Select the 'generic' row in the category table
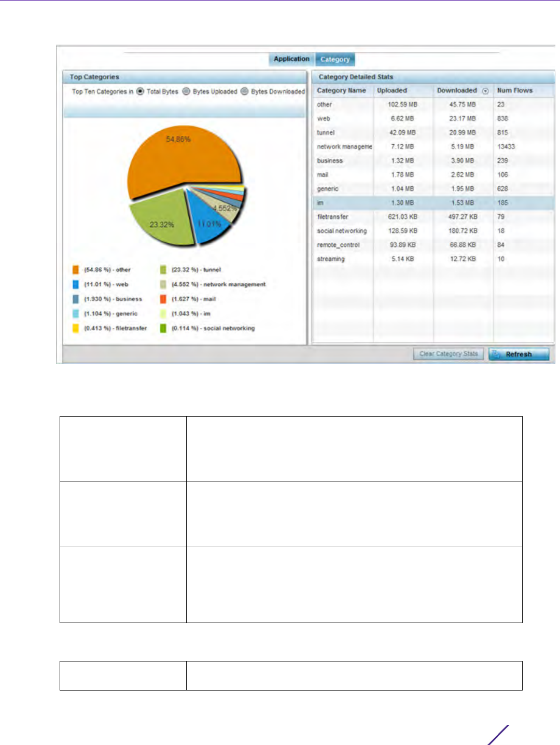 click(433, 188)
